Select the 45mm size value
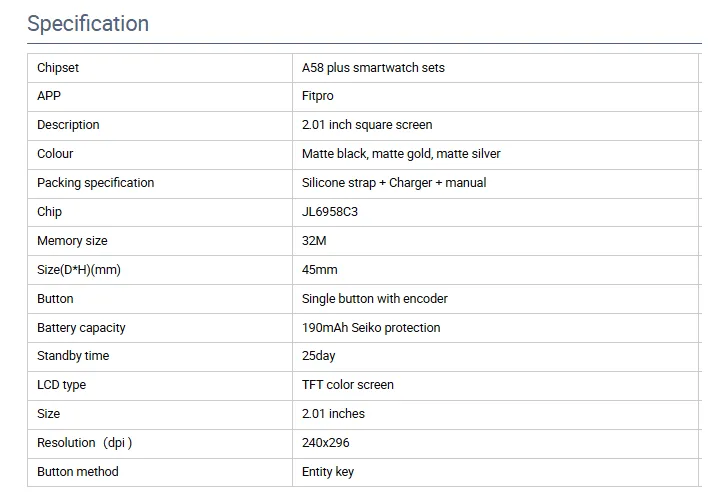This screenshot has height=499, width=721. coord(320,270)
